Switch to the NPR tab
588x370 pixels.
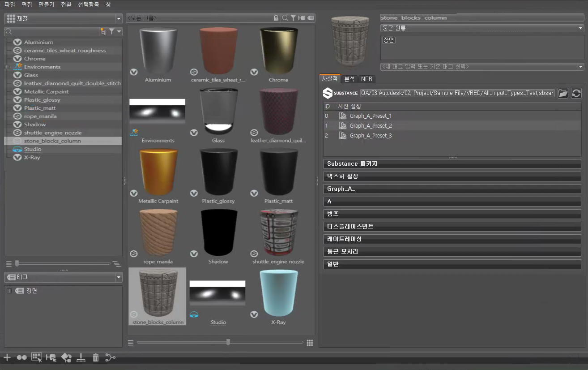point(366,79)
